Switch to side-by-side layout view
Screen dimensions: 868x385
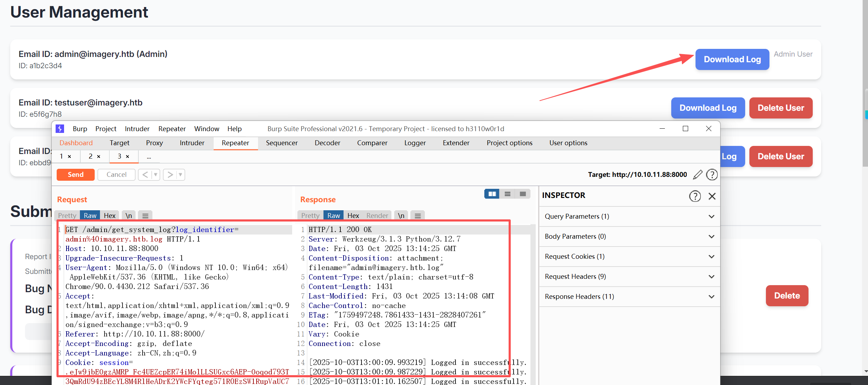(x=492, y=194)
